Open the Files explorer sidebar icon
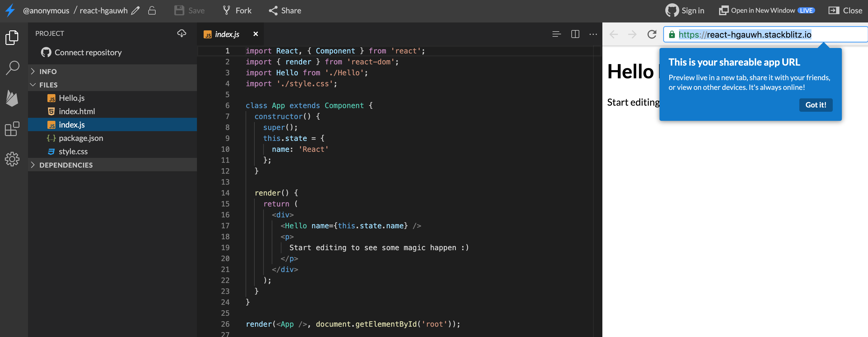The height and width of the screenshot is (337, 868). (x=12, y=37)
